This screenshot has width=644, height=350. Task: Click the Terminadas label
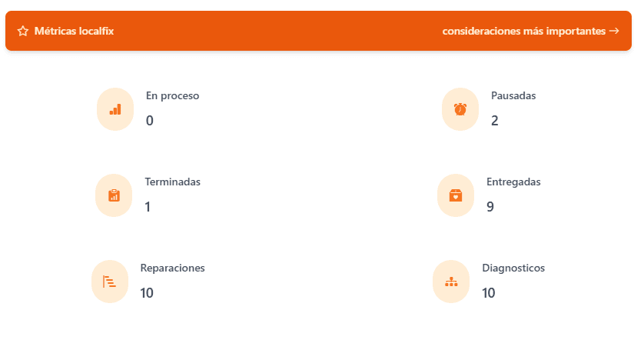coord(172,182)
